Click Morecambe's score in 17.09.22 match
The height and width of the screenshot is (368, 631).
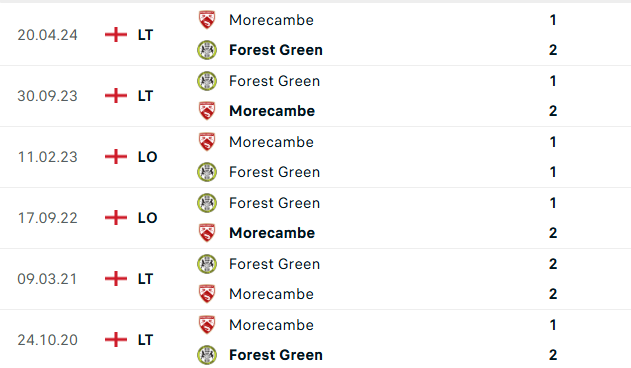pyautogui.click(x=553, y=233)
